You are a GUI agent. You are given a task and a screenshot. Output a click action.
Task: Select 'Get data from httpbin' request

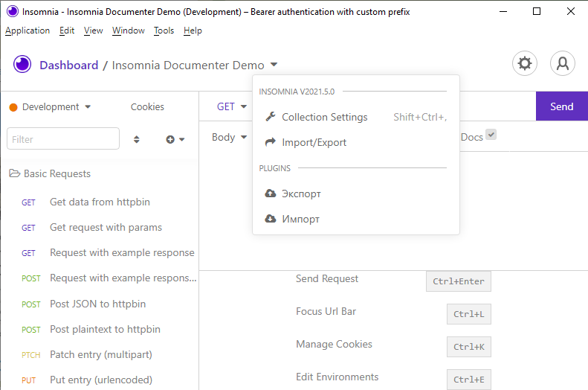click(100, 202)
